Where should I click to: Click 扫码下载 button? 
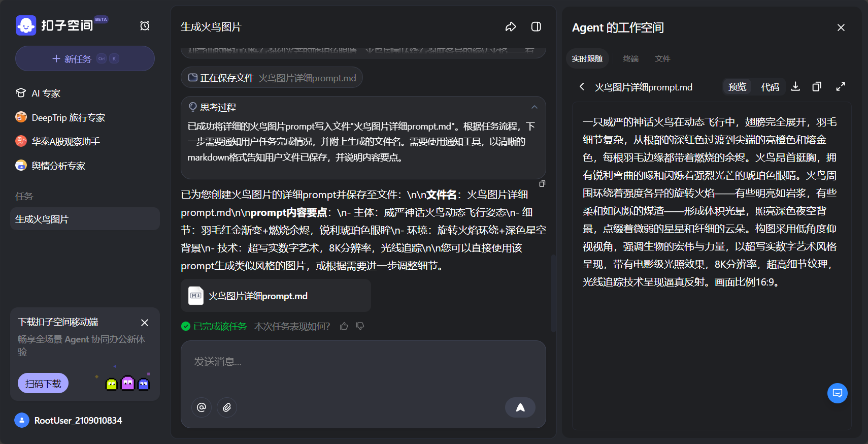coord(43,384)
